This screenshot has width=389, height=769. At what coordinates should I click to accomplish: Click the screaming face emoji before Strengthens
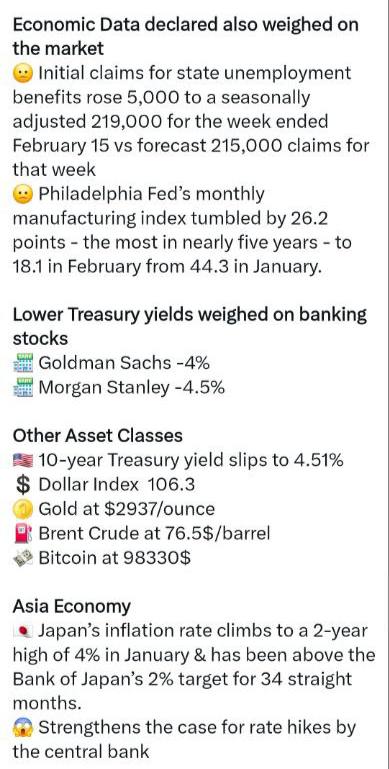click(x=23, y=727)
